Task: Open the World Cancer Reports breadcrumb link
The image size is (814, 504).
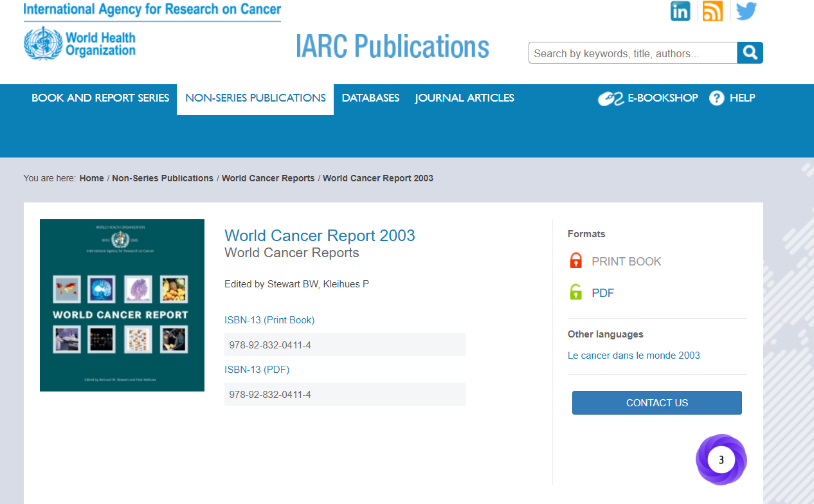Action: [x=268, y=178]
